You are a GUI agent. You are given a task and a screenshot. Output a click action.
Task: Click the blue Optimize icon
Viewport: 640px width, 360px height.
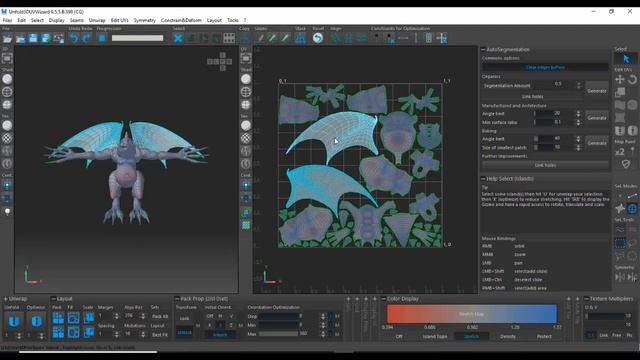[x=36, y=321]
